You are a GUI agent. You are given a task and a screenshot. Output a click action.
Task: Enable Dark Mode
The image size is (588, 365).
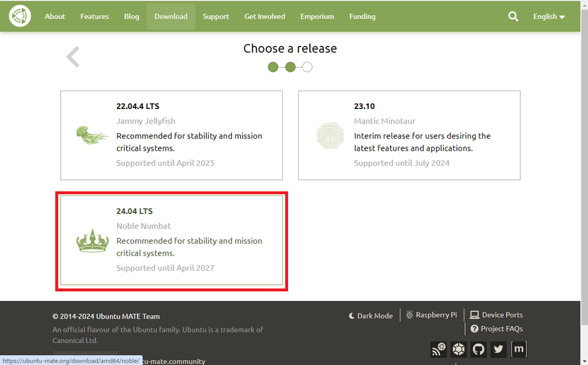tap(370, 316)
